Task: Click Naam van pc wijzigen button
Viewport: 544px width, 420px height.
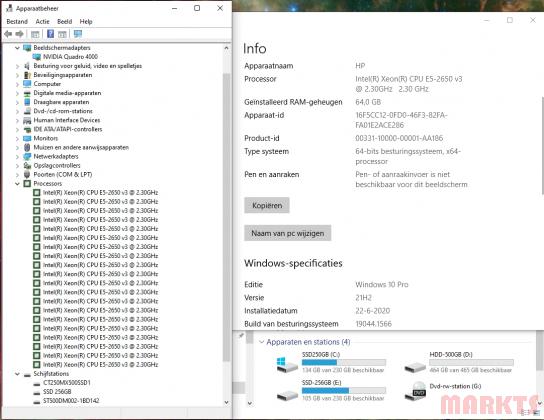Action: coord(288,233)
